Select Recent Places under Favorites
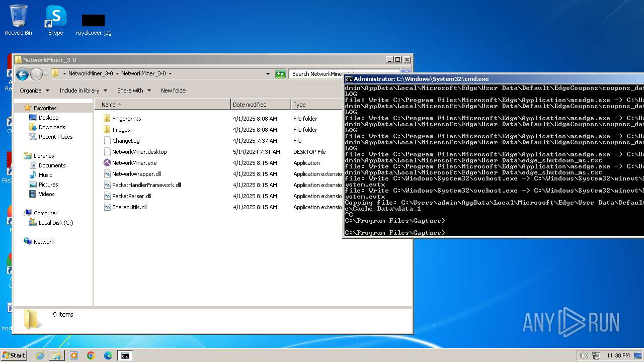 click(55, 137)
